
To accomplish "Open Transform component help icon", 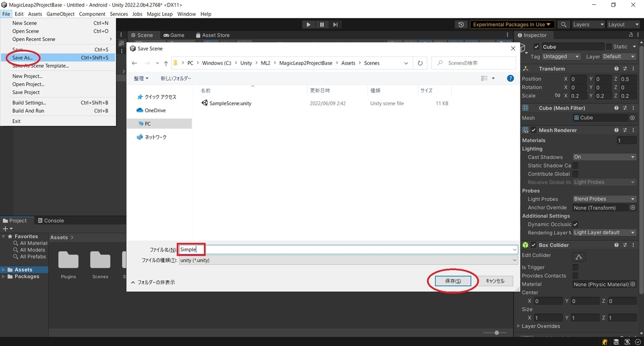I will (617, 69).
